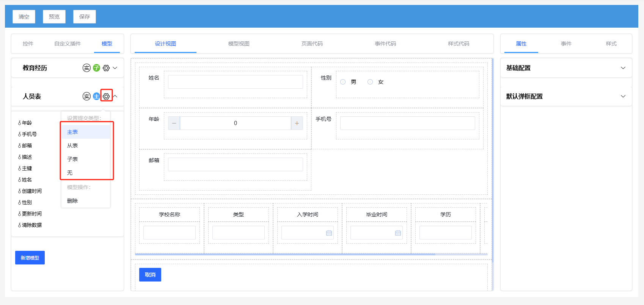Viewport: 644px width, 305px height.
Task: Collapse the 人员表 model field list
Action: (115, 96)
